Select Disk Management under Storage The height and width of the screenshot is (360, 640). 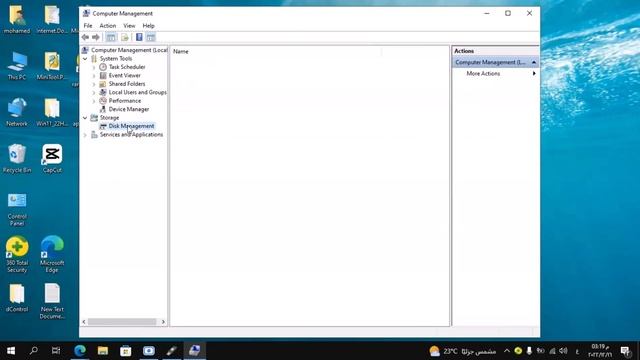point(131,126)
